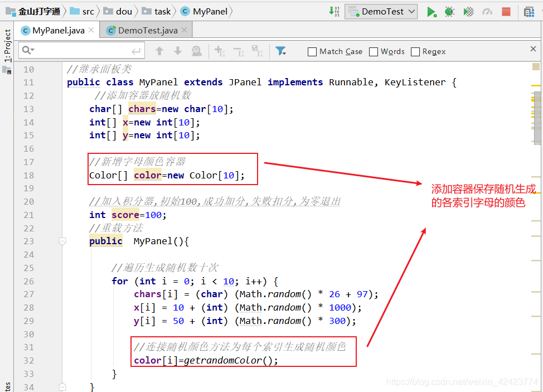The width and height of the screenshot is (543, 392).
Task: Open the search filter funnel icon
Action: 280,51
